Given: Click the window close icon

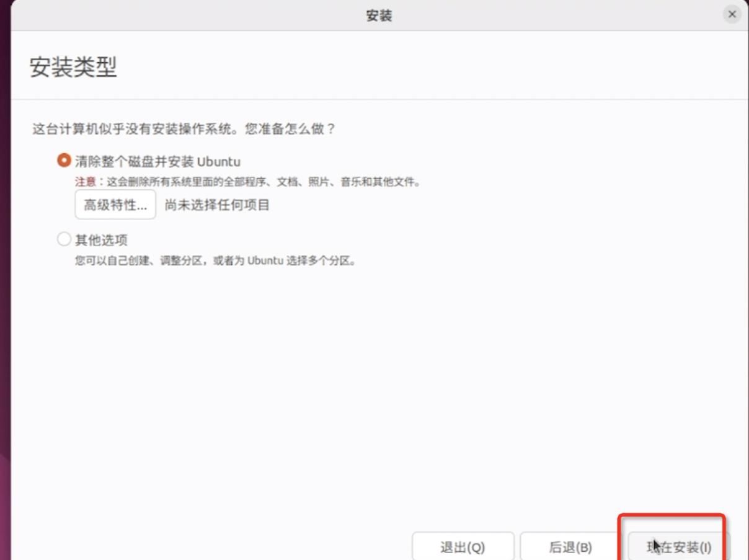Looking at the screenshot, I should tap(732, 14).
